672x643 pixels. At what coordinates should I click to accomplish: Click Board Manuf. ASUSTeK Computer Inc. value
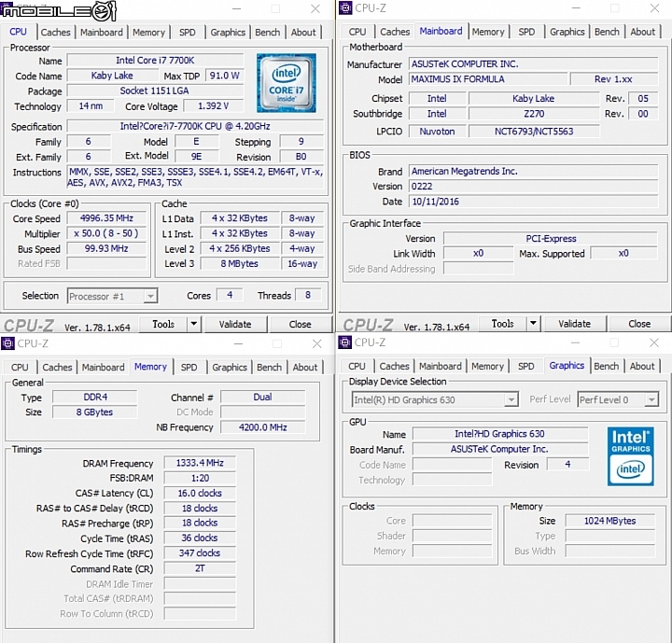pos(499,449)
